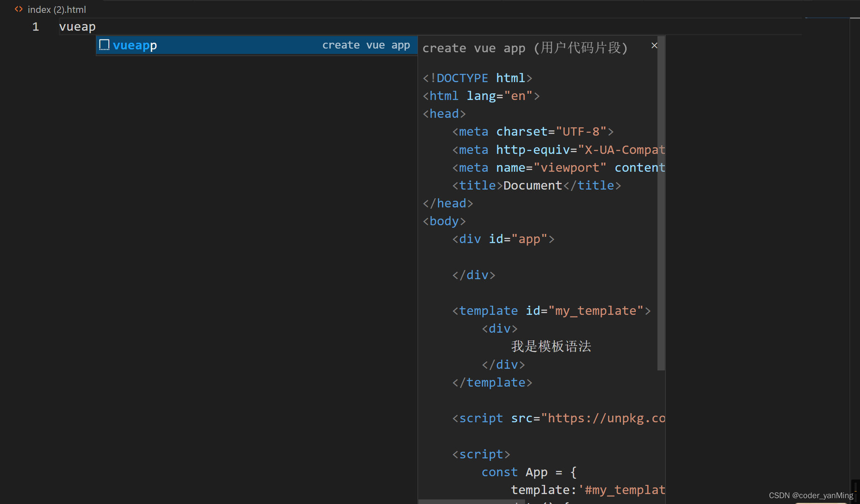Click the meta name viewport line
The image size is (860, 504).
click(559, 168)
